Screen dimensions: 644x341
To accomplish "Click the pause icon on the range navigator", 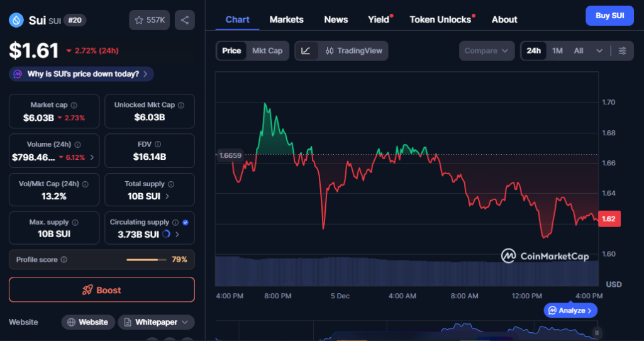I will (x=597, y=333).
